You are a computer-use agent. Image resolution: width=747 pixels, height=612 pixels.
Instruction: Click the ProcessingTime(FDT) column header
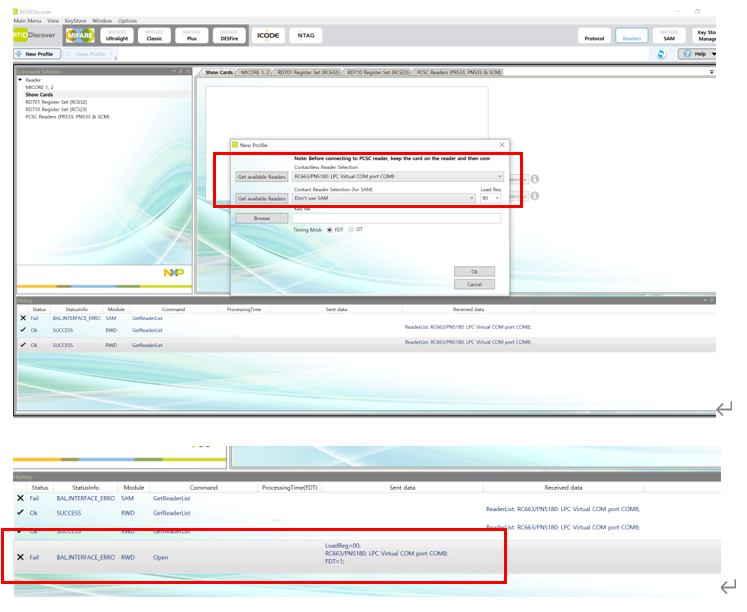[290, 487]
